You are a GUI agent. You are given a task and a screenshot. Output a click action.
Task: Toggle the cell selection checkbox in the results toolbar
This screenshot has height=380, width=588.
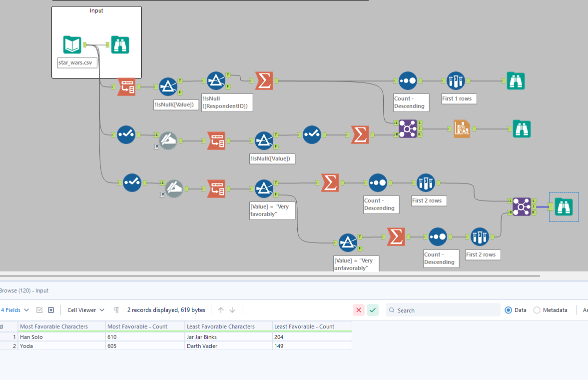tap(40, 310)
